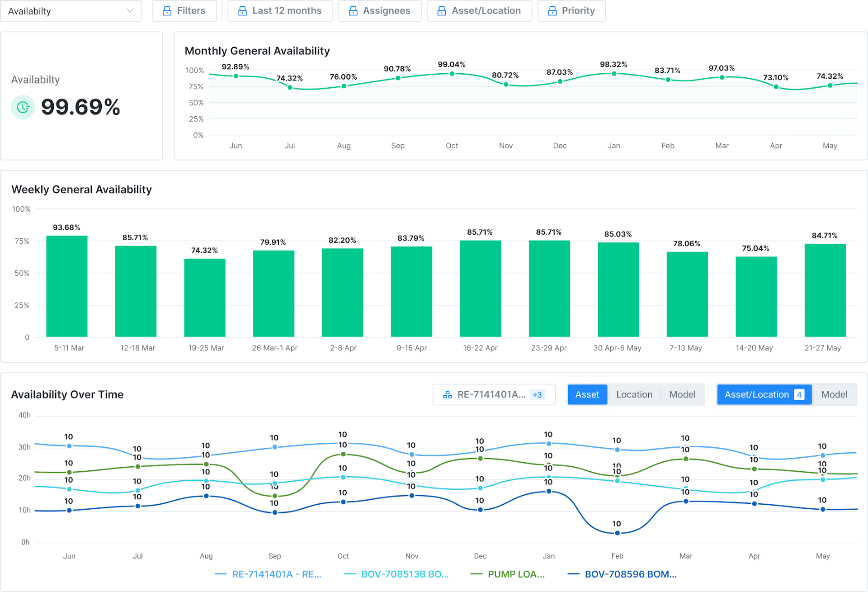The height and width of the screenshot is (592, 868).
Task: Click the lock icon on Asset/Location filter
Action: coord(442,11)
